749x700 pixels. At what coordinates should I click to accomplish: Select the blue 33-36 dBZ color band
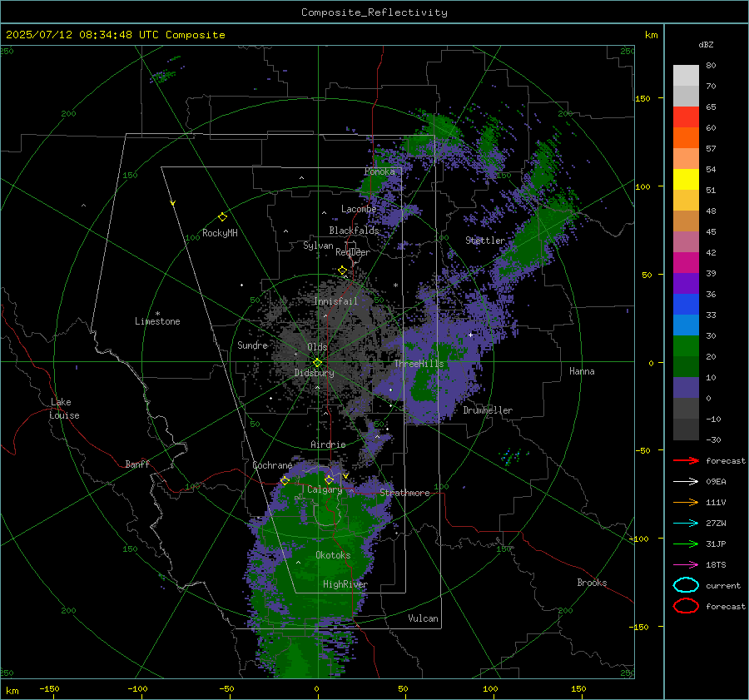[686, 305]
